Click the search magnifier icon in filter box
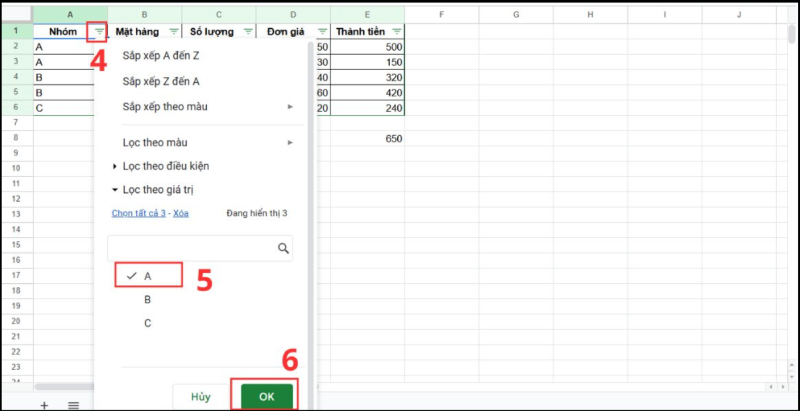The image size is (800, 411). 283,248
